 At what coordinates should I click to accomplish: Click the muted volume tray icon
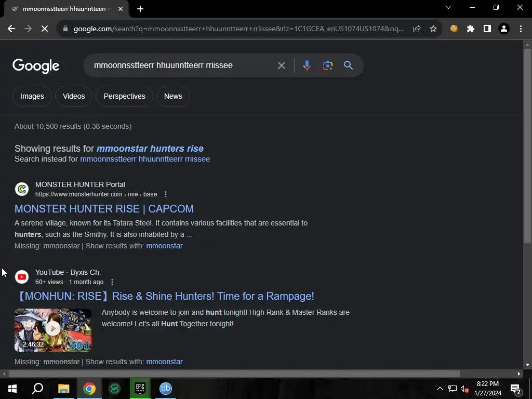tap(464, 389)
